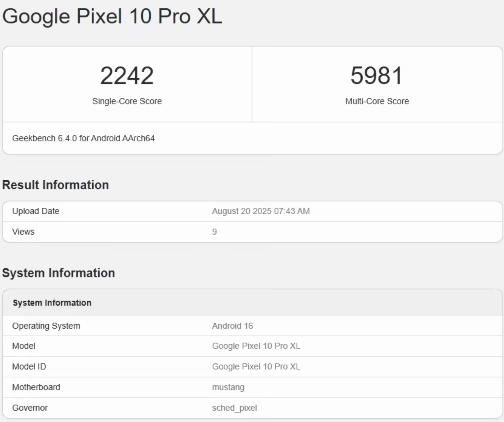
Task: Click the Single-Core Score label
Action: pos(127,101)
